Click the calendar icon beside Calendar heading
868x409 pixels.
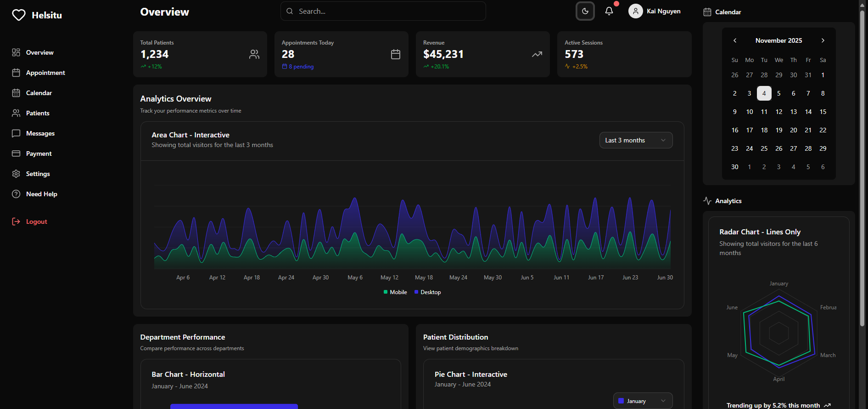pyautogui.click(x=707, y=12)
